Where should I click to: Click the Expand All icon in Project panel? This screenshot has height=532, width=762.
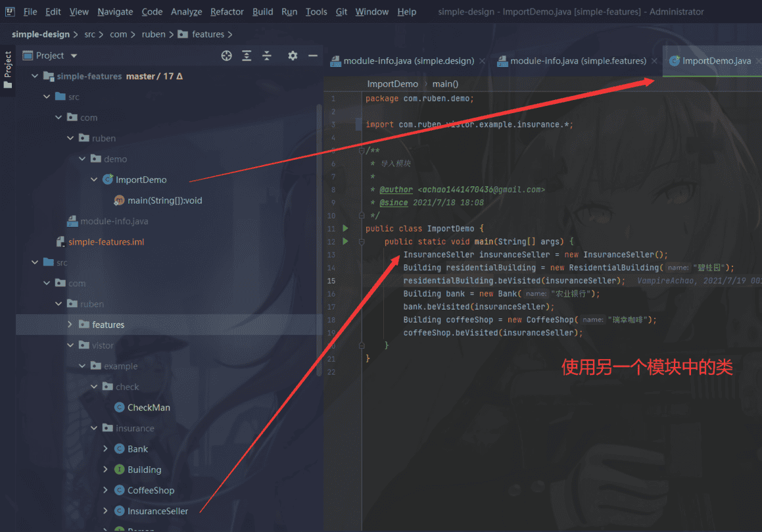(247, 56)
